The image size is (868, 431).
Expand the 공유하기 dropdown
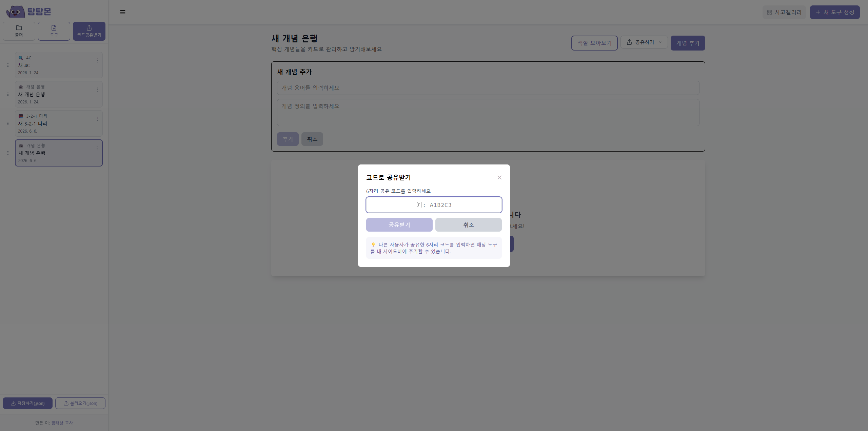tap(644, 42)
